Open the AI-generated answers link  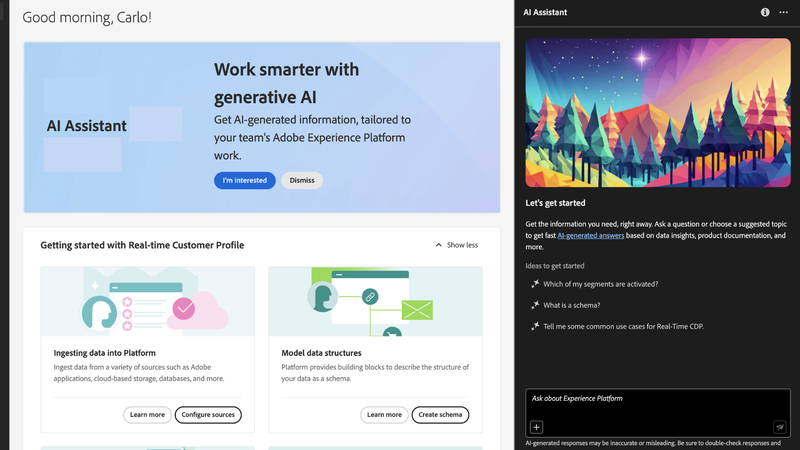590,236
